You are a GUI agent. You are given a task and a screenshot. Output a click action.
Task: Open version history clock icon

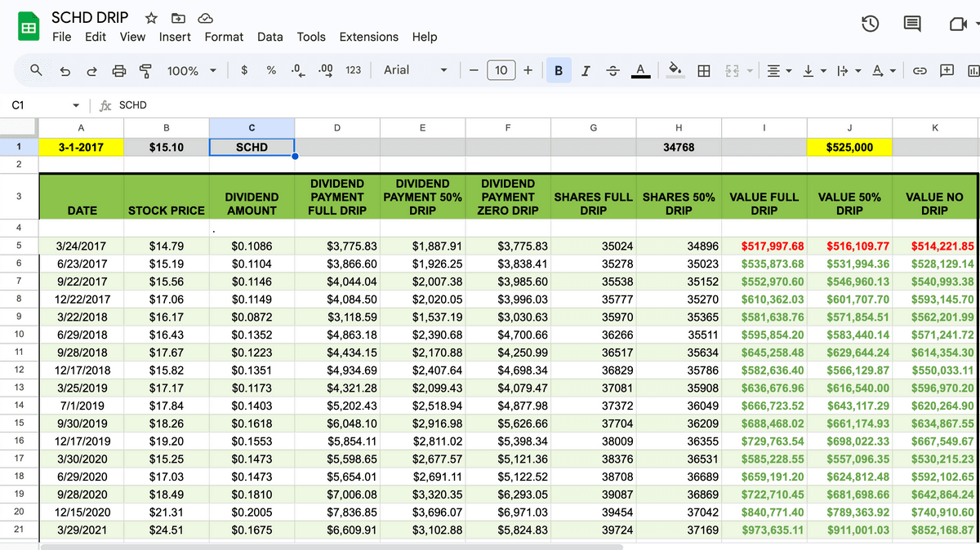pos(870,24)
